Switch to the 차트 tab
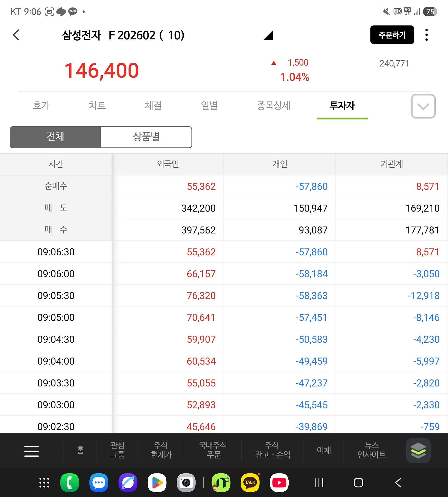Viewport: 448px width, 497px height. (97, 106)
